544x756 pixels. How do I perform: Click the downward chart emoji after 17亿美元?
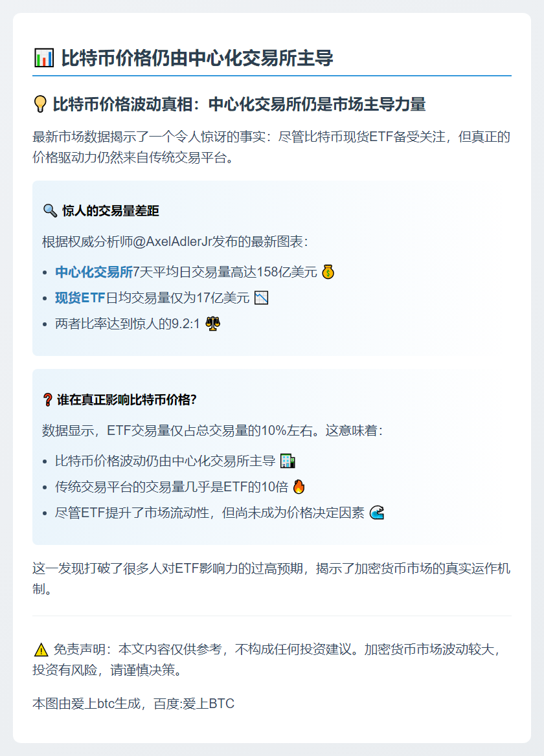click(x=262, y=298)
